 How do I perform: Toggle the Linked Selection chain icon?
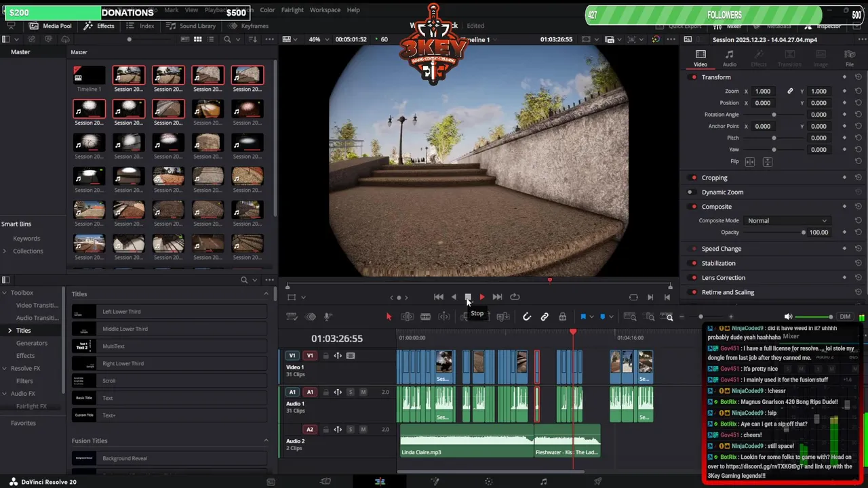click(x=545, y=317)
